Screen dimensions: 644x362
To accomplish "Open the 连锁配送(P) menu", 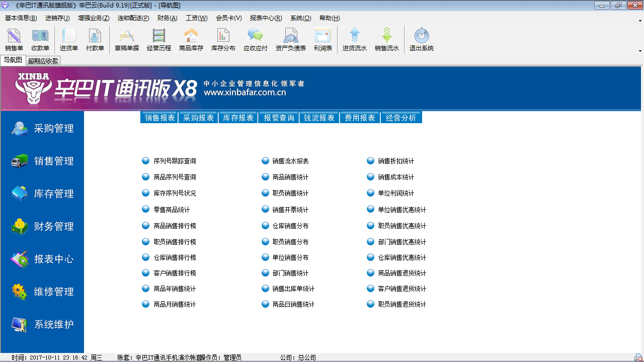I will (133, 18).
